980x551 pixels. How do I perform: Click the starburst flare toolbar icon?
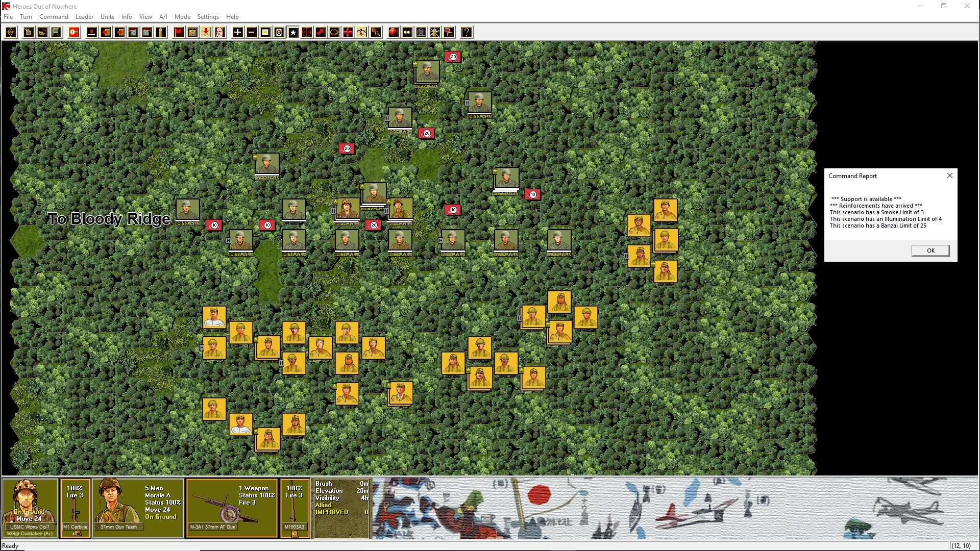[435, 33]
